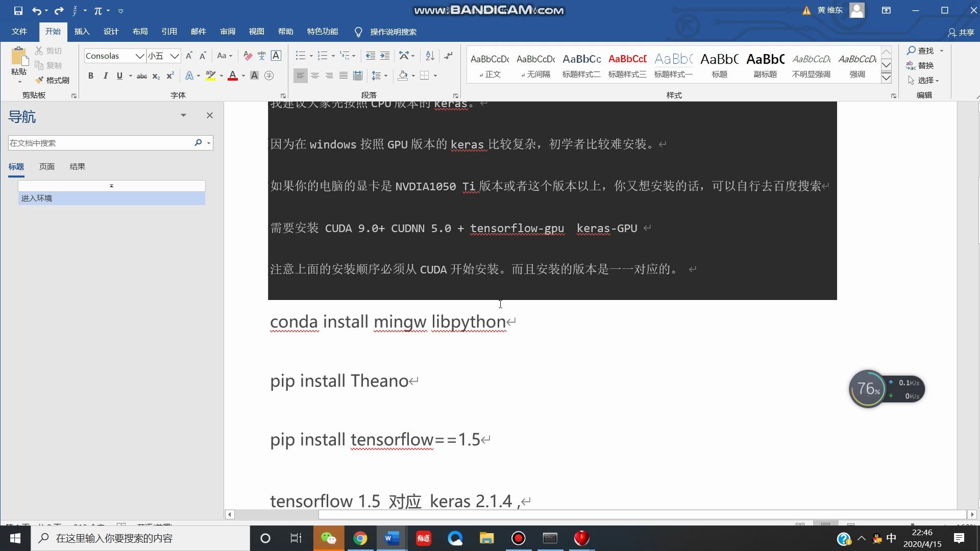Click the Copy (复制) button
Screen dimensions: 980x551
[48, 65]
